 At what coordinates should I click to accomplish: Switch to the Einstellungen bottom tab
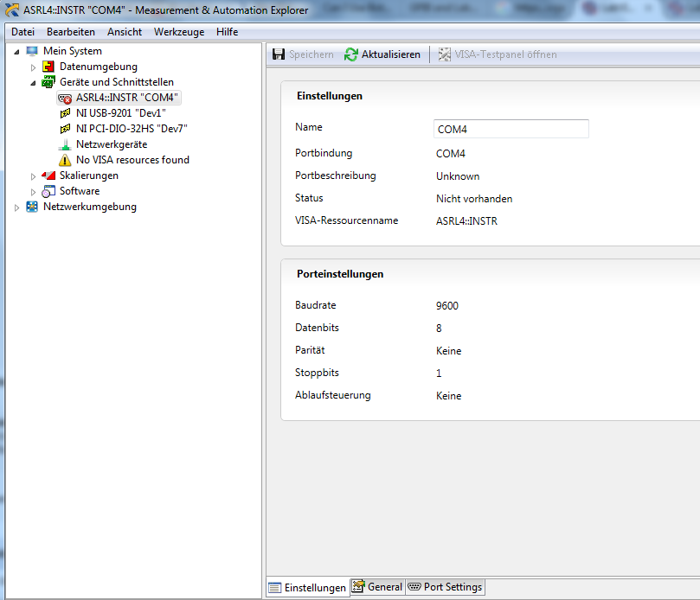[308, 588]
